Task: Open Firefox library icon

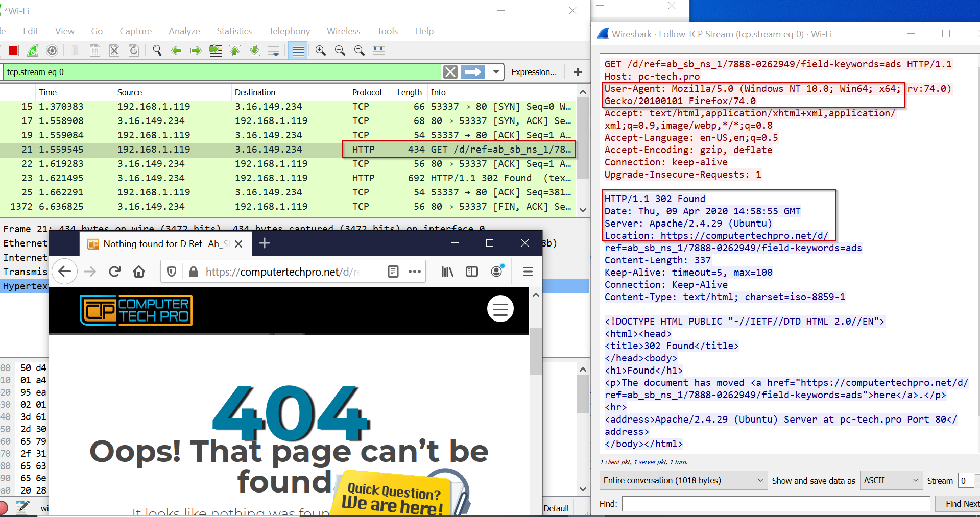Action: pyautogui.click(x=447, y=272)
